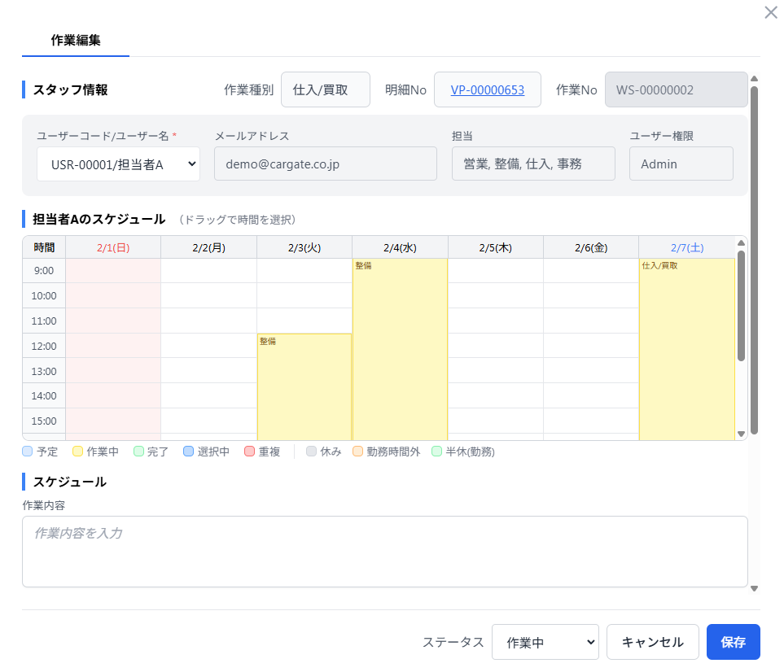784x672 pixels.
Task: Click the 作業内容 text area
Action: [x=384, y=551]
